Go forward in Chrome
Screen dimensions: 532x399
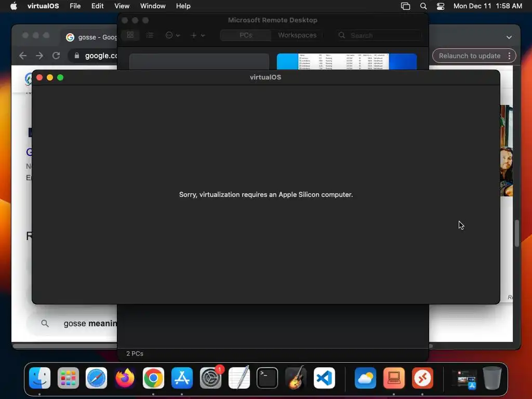pos(39,56)
